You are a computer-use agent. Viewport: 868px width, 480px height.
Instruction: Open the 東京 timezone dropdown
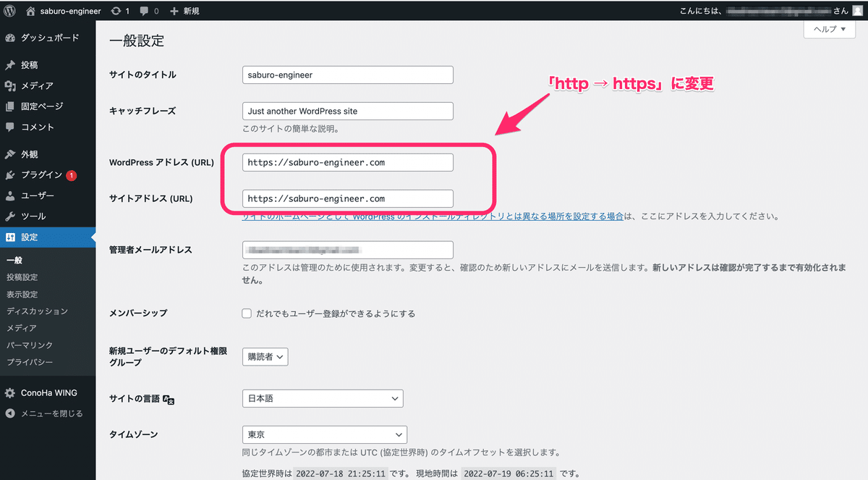tap(325, 434)
